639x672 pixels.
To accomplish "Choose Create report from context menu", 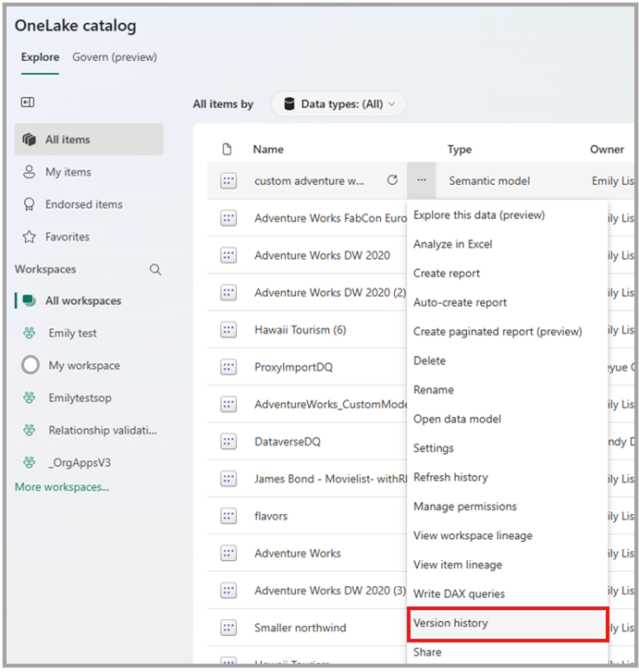I will [x=508, y=273].
